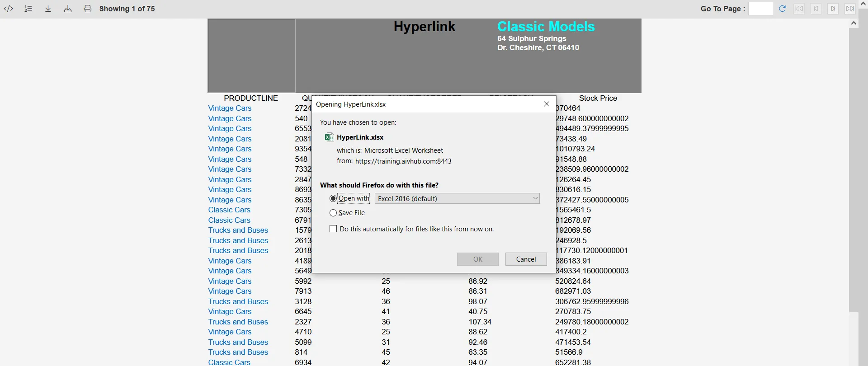868x366 pixels.
Task: Open Vintage Cars link in row 2724
Action: point(230,108)
